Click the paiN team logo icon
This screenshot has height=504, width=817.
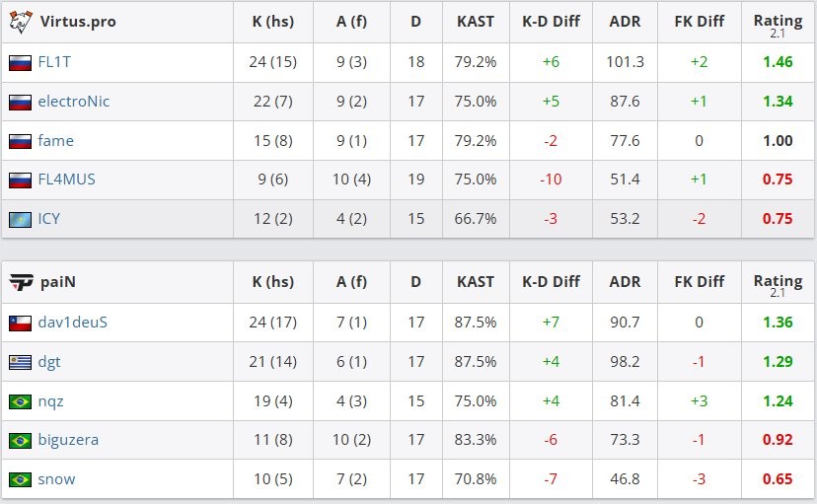[x=21, y=282]
